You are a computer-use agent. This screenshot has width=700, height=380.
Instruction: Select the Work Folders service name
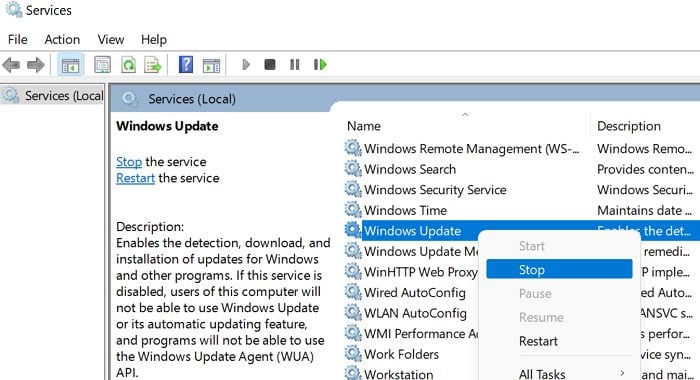coord(401,354)
